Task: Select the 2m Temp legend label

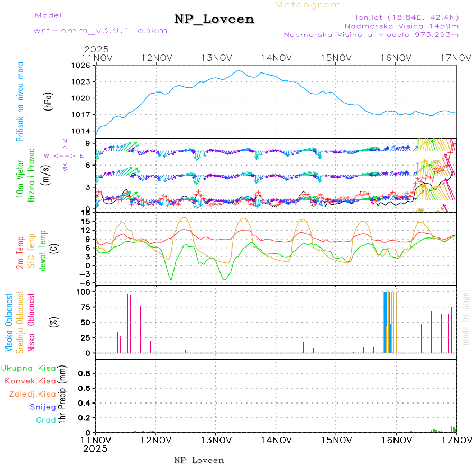Action: click(20, 253)
